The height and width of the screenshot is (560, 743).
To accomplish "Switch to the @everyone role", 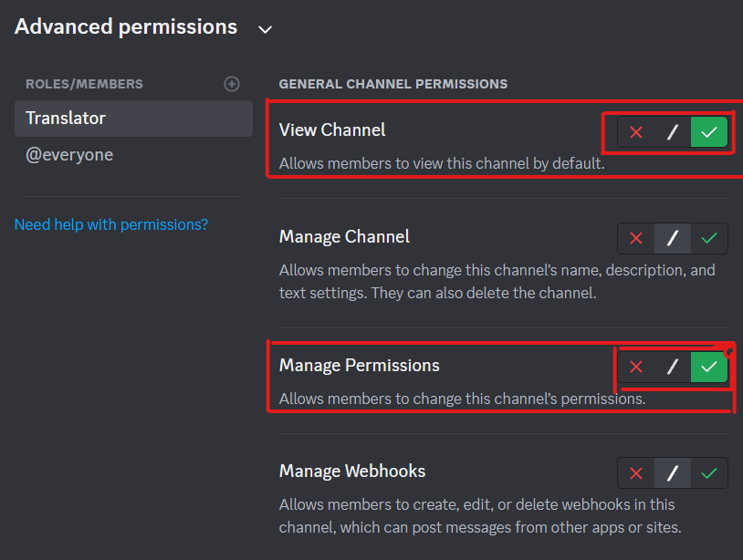I will point(69,155).
